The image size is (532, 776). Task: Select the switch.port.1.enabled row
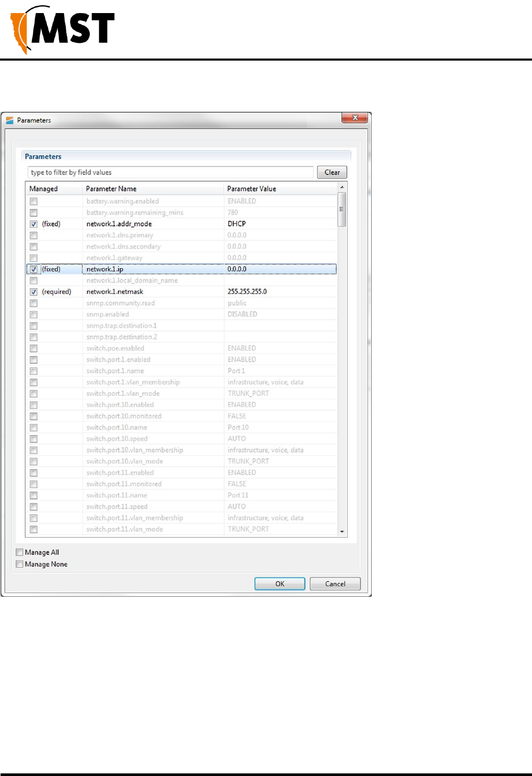coord(181,360)
